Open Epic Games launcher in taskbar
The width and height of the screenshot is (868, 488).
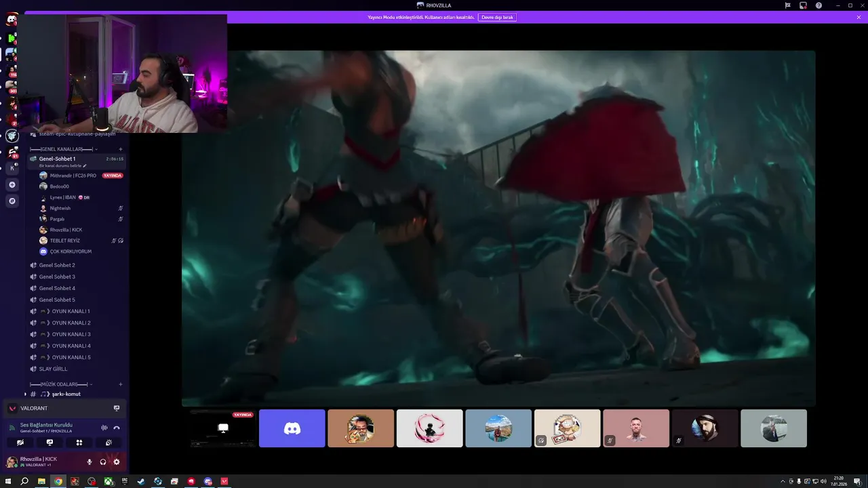pyautogui.click(x=125, y=481)
